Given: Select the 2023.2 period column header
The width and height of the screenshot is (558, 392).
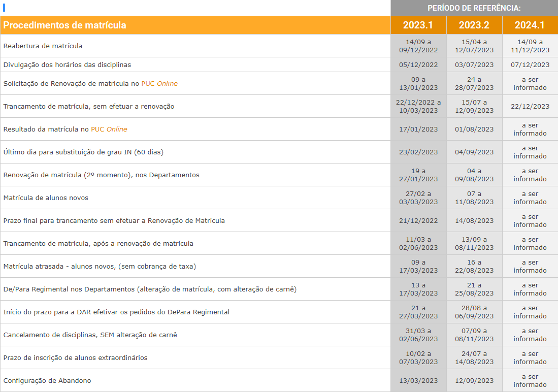Looking at the screenshot, I should click(x=474, y=25).
